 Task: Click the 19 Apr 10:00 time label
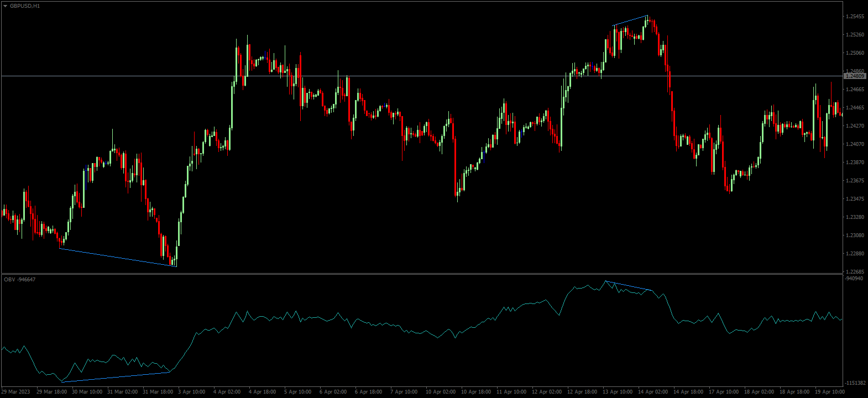click(830, 392)
